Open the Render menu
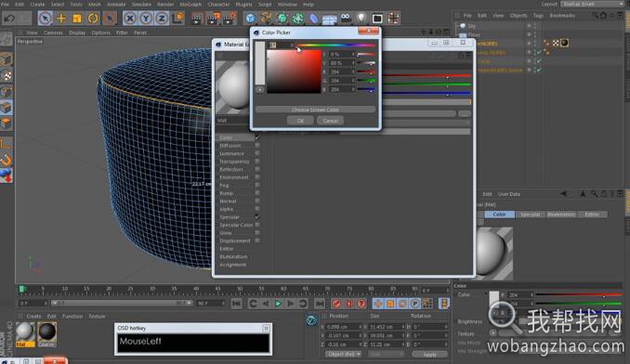Viewport: 630px width, 364px height. point(165,5)
